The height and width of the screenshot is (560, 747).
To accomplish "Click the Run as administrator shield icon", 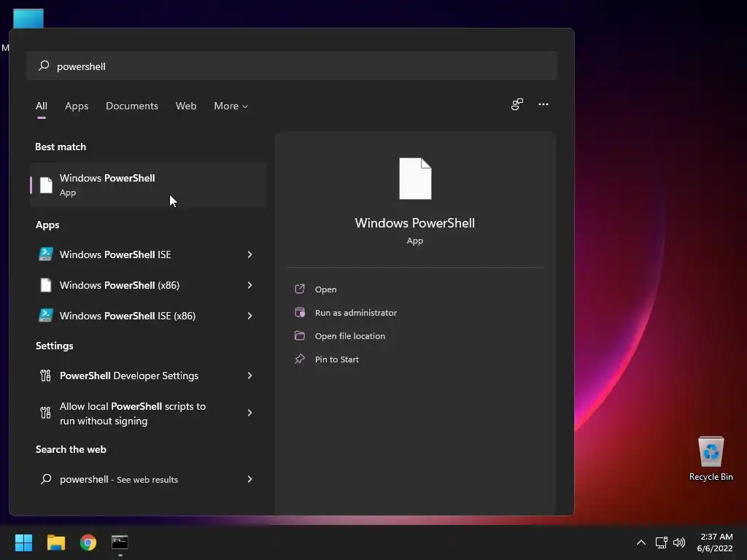I will click(300, 312).
